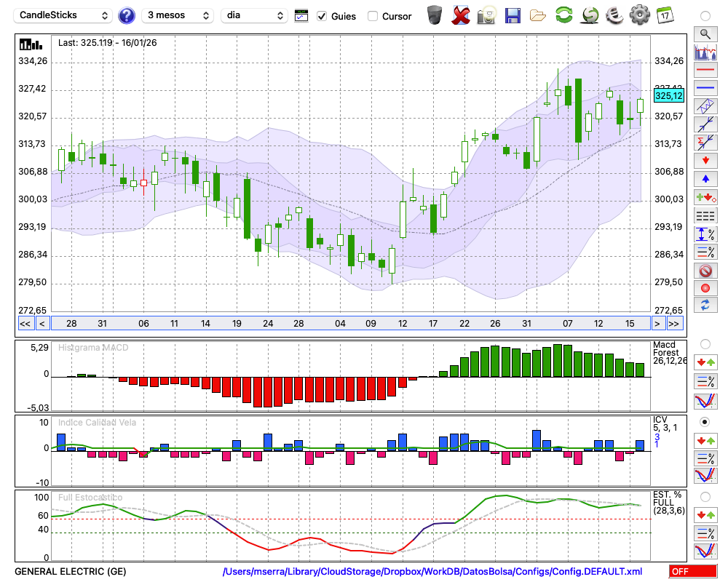Expand the dia interval dropdown

pos(255,15)
